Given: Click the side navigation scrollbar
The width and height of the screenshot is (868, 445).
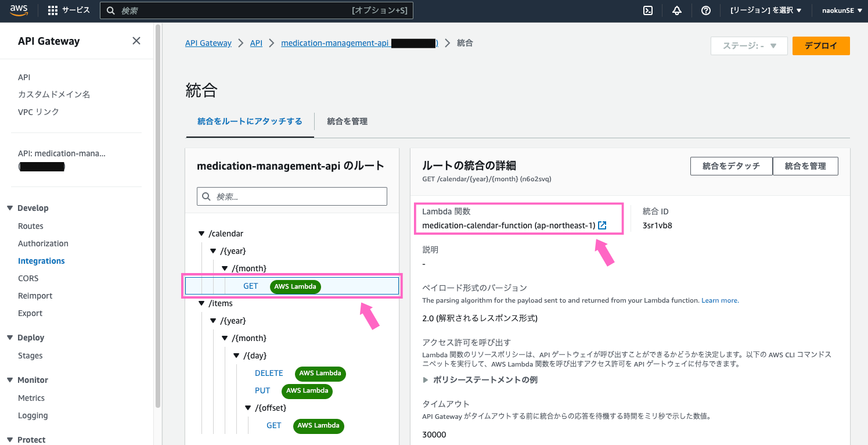Looking at the screenshot, I should coord(157,215).
